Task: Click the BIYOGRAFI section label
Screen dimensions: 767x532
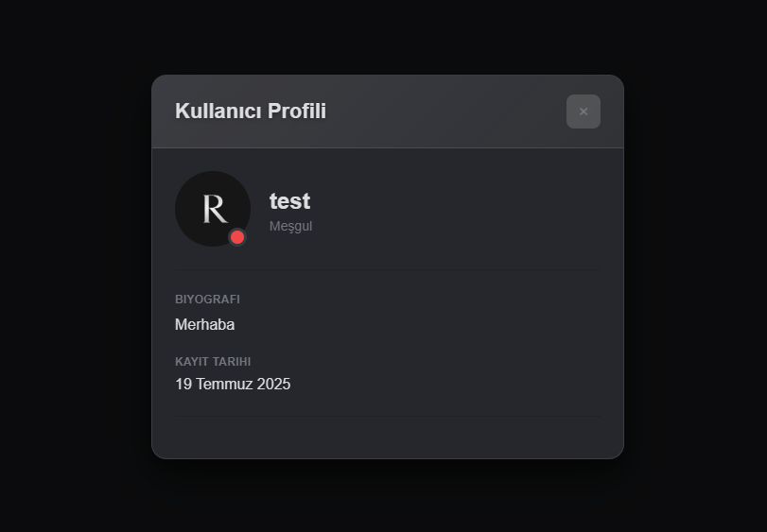Action: click(207, 299)
